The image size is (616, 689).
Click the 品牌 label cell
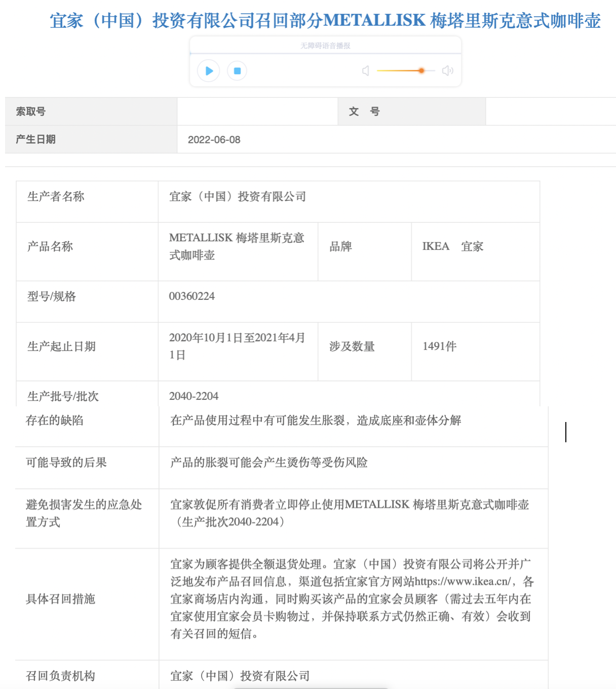click(365, 252)
